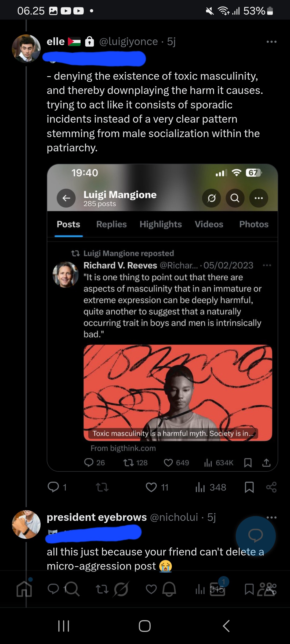Viewport: 290px width, 644px height.
Task: Visit @luigiyonce handle link
Action: (129, 42)
